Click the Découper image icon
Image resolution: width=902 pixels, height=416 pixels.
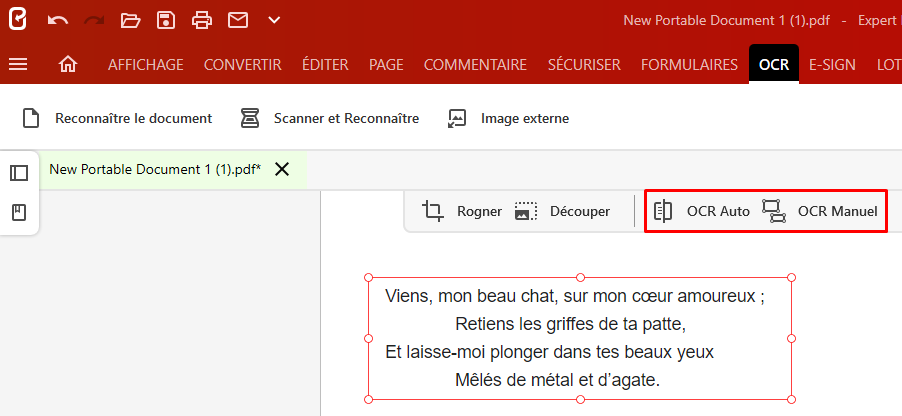[x=526, y=211]
